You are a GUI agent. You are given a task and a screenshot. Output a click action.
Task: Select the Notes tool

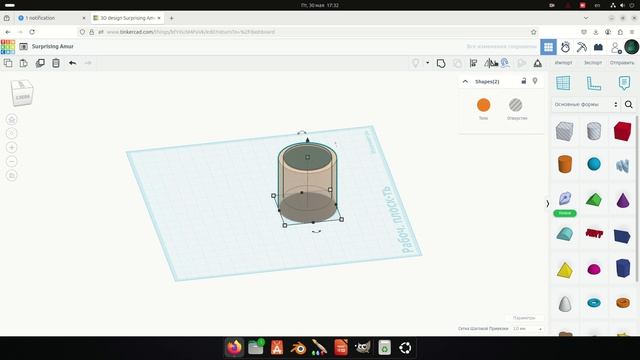click(x=624, y=83)
